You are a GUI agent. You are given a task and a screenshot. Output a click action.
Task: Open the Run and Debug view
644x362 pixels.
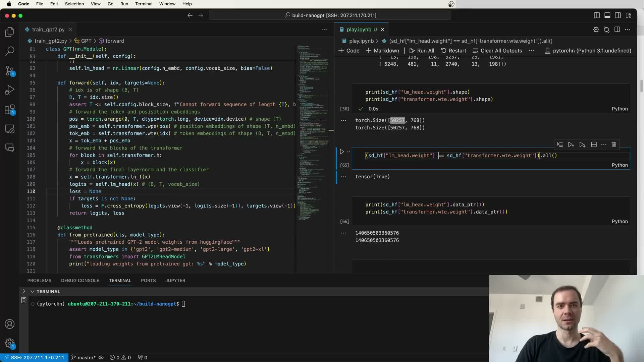[10, 90]
